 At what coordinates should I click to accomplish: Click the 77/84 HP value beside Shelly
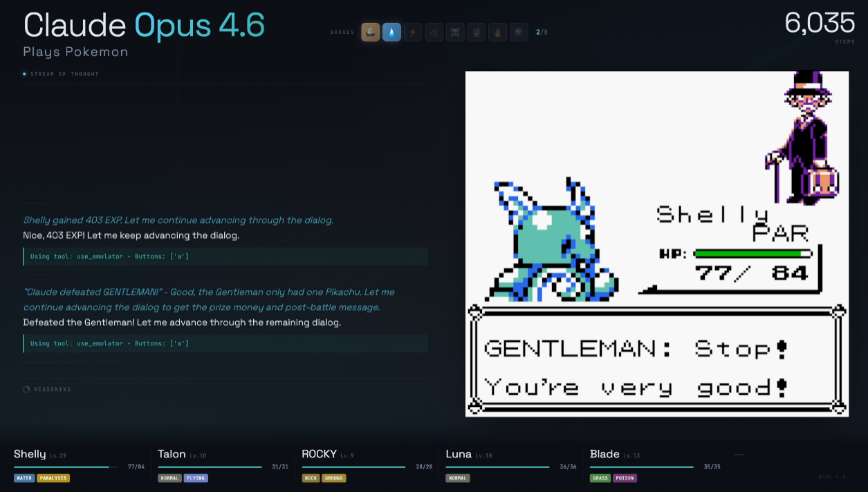136,467
